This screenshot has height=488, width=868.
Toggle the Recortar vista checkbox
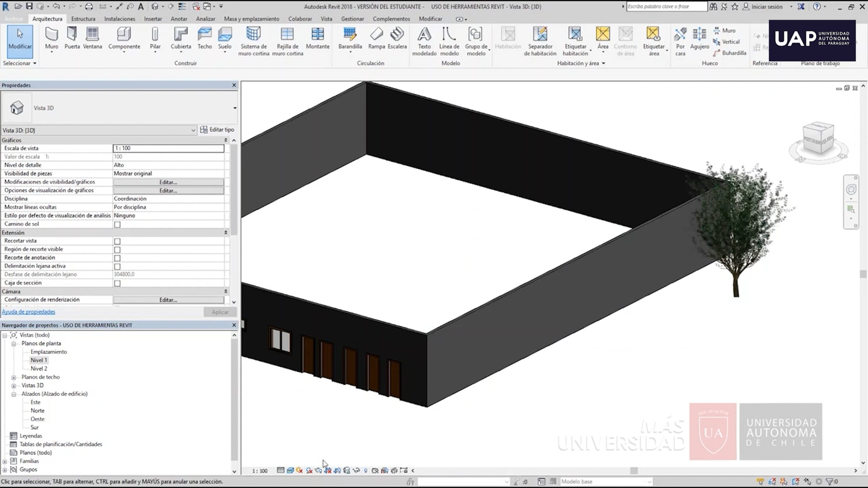tap(117, 241)
